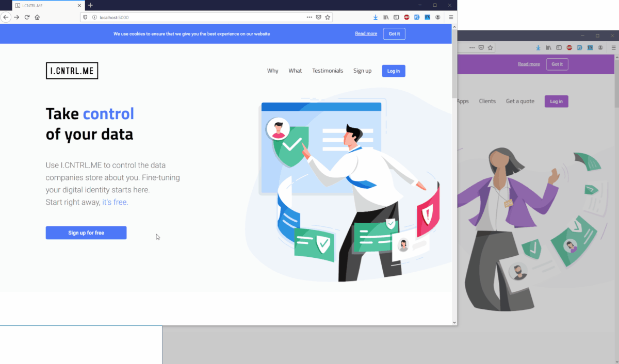Viewport: 619px width, 364px height.
Task: Show site information icon in address bar
Action: [94, 17]
